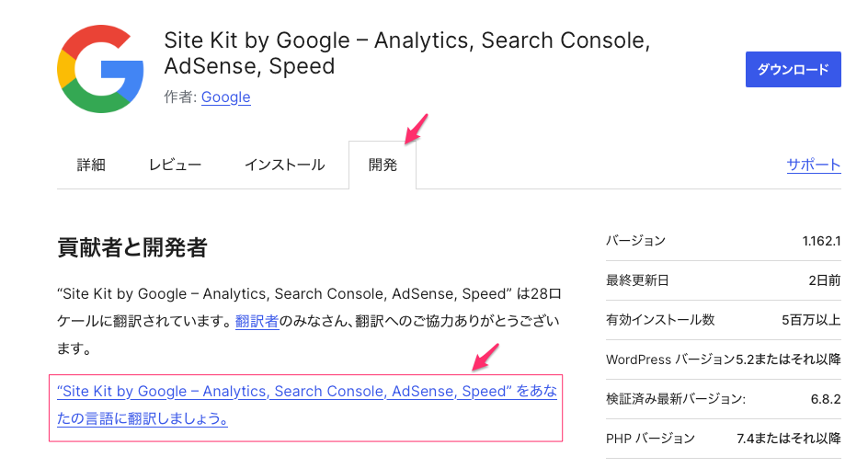This screenshot has width=868, height=468.
Task: Click the version number 1.162.1
Action: [821, 241]
